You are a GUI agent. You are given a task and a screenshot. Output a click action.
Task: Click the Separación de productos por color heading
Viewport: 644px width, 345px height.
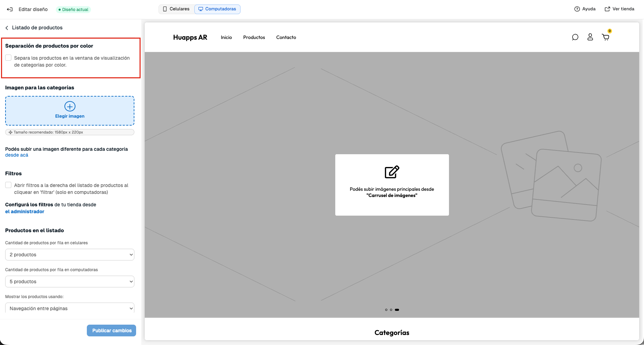coord(49,46)
